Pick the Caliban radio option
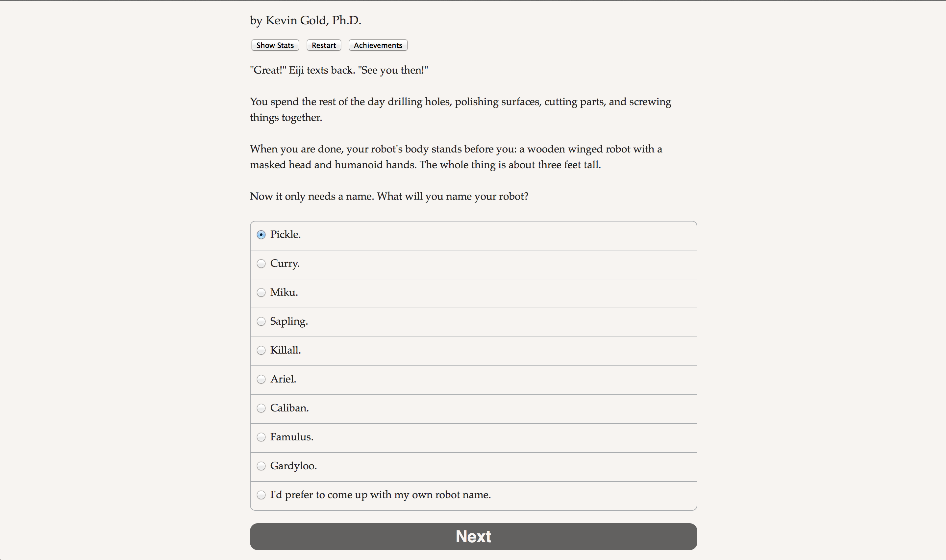This screenshot has height=560, width=946. pos(261,408)
